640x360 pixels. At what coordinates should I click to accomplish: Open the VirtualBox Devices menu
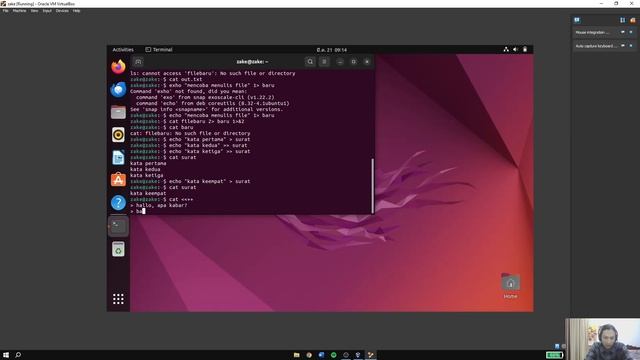click(x=62, y=11)
